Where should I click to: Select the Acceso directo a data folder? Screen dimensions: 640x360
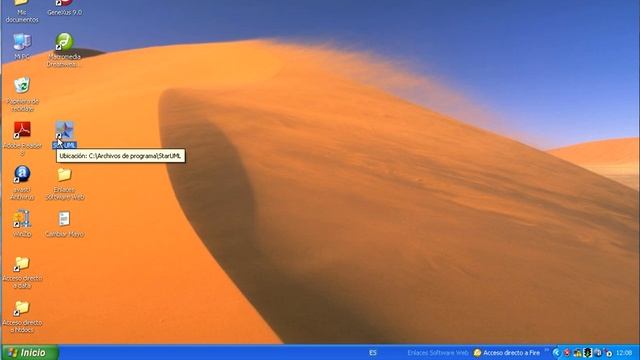point(22,272)
